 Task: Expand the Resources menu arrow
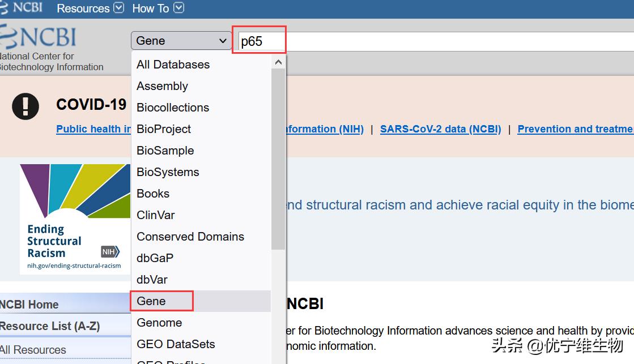[x=119, y=8]
